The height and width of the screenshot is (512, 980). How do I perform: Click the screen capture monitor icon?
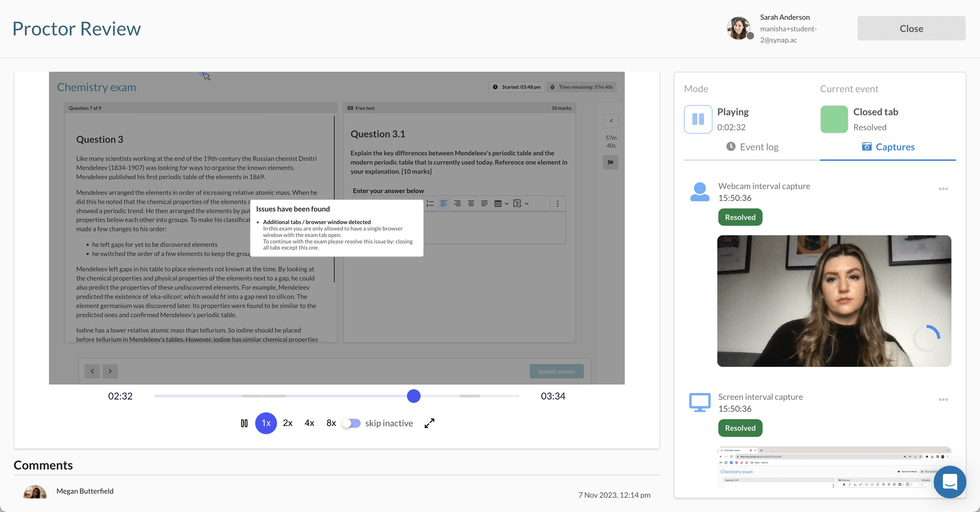click(x=700, y=403)
